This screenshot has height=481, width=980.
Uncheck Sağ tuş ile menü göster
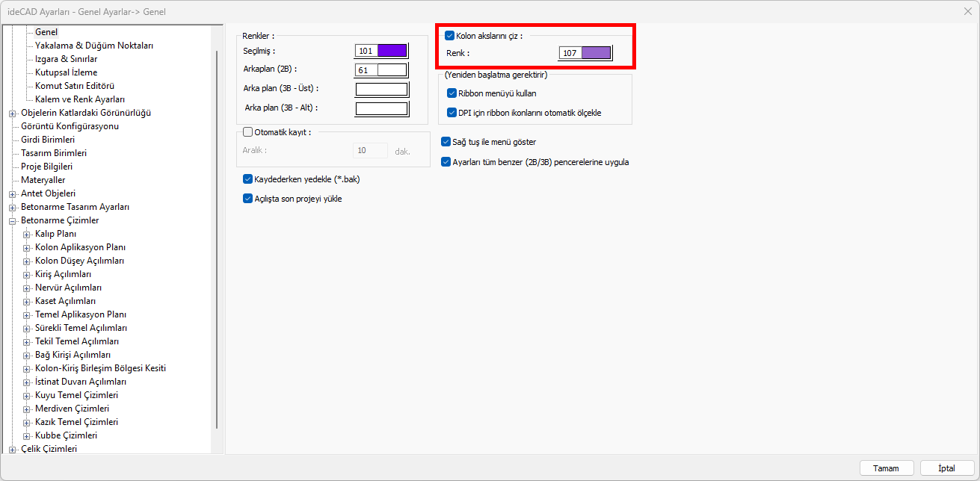click(446, 141)
